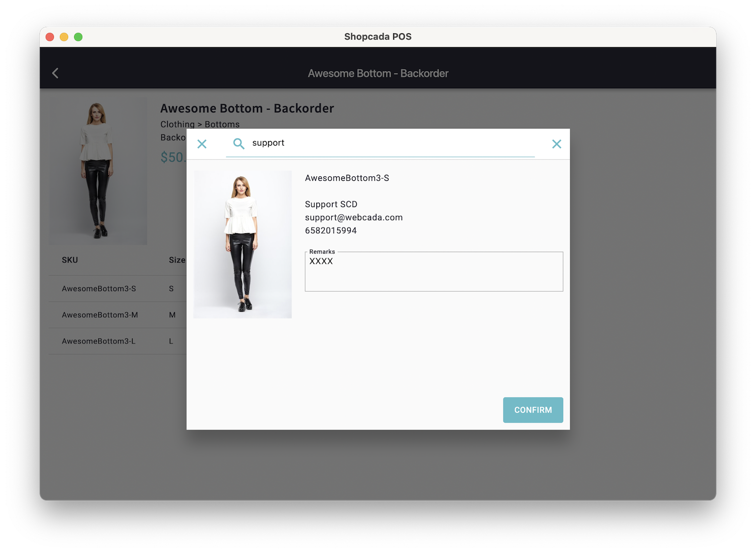Click the size L cell
This screenshot has height=553, width=756.
point(171,341)
